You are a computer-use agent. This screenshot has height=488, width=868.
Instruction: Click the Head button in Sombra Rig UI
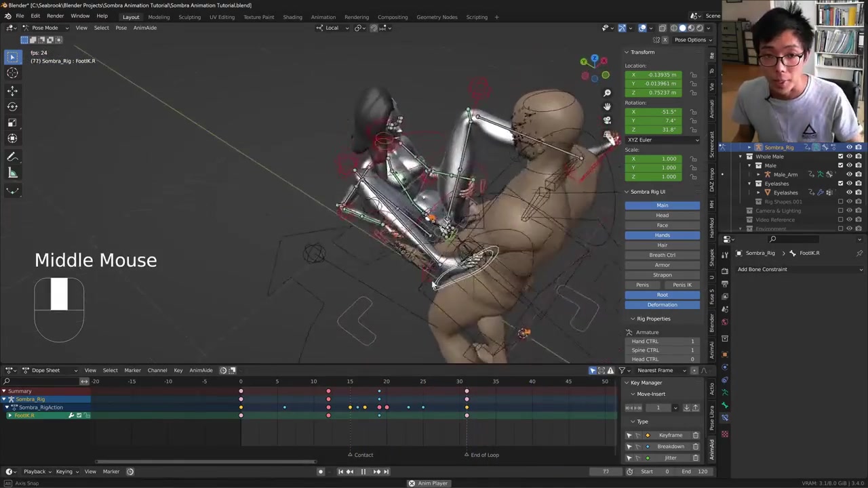pos(662,216)
